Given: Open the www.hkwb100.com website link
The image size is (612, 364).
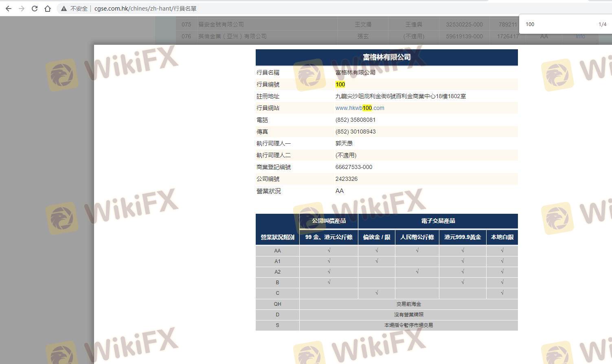Looking at the screenshot, I should (360, 108).
